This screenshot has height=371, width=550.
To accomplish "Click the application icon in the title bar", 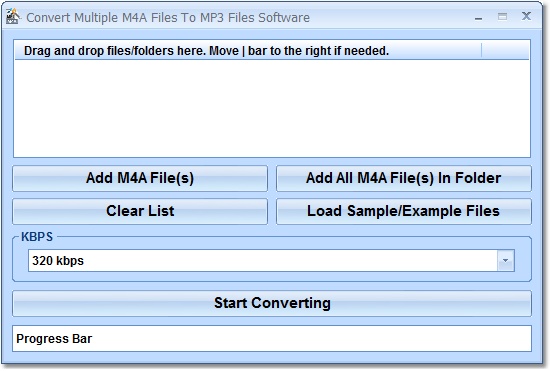I will tap(13, 17).
